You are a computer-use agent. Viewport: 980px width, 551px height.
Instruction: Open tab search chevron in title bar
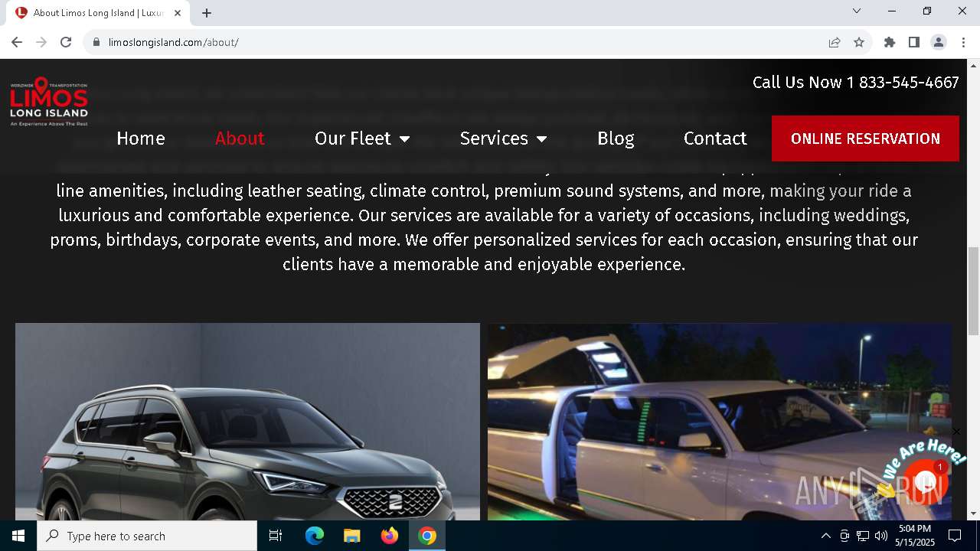(x=857, y=11)
